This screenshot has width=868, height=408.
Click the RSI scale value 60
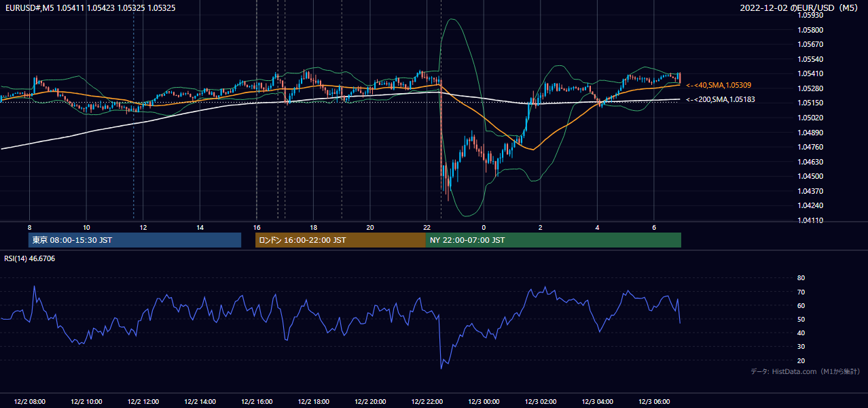801,305
